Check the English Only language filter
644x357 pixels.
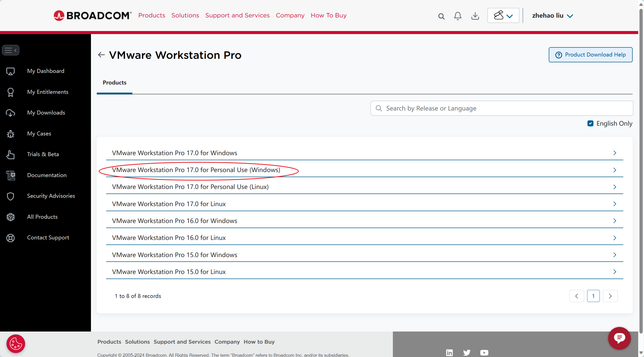click(590, 124)
